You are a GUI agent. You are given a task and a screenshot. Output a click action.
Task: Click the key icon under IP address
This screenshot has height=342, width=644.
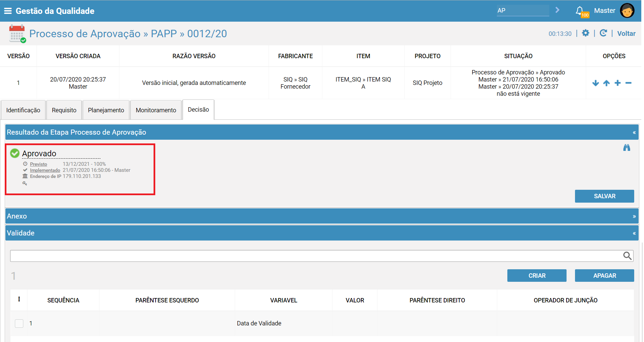click(x=25, y=183)
